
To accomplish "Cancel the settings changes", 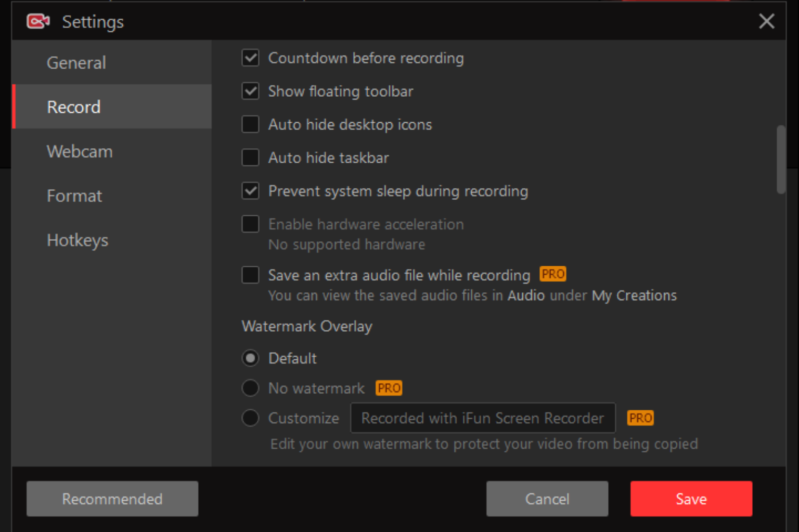I will tap(547, 499).
